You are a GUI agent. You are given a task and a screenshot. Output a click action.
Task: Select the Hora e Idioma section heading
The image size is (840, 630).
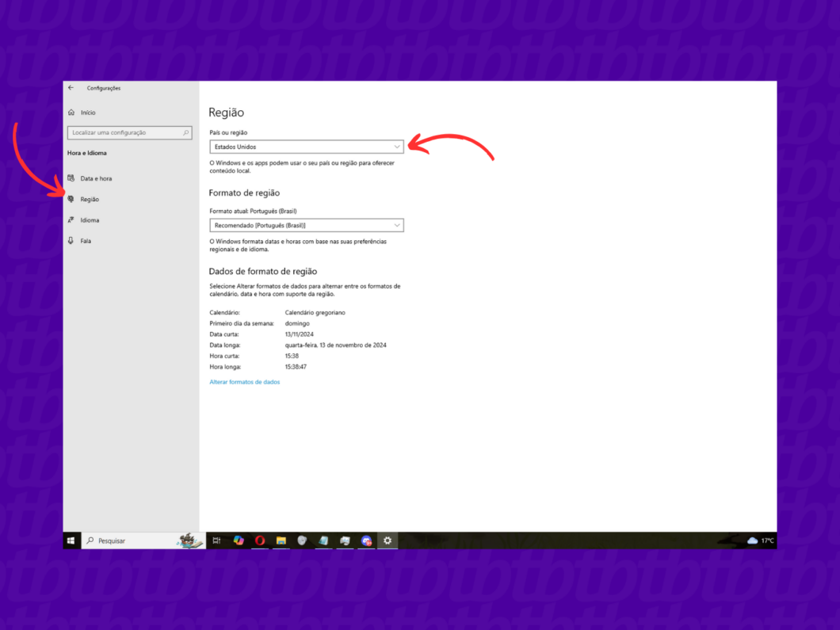click(86, 152)
